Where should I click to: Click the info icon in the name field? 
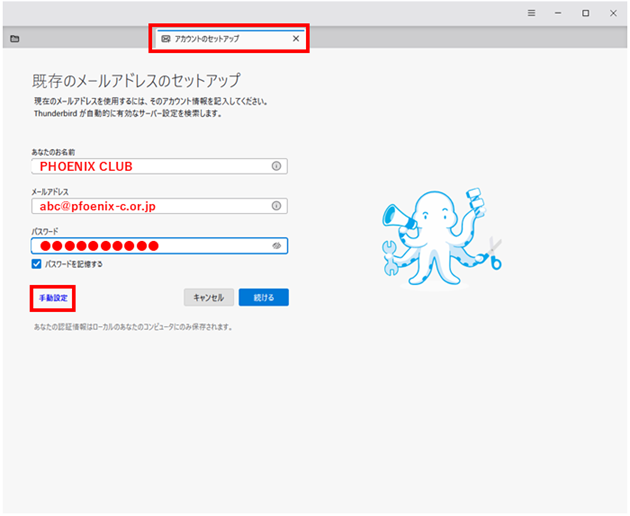(x=277, y=166)
